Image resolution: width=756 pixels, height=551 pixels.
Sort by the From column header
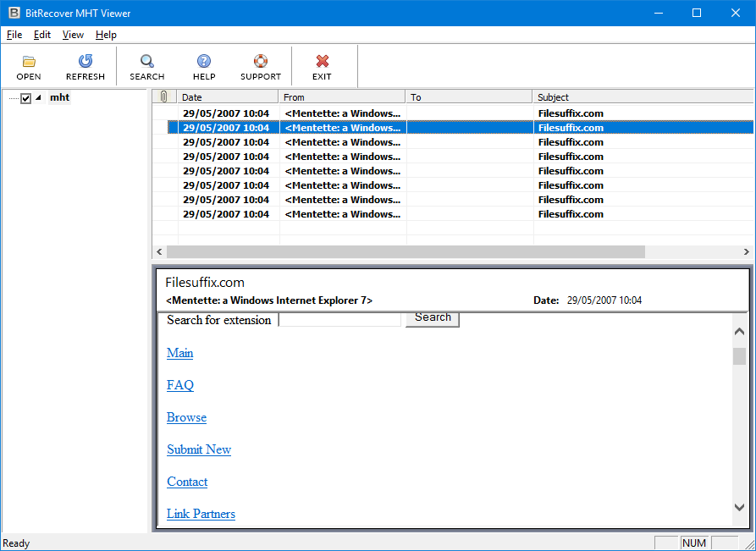coord(342,96)
